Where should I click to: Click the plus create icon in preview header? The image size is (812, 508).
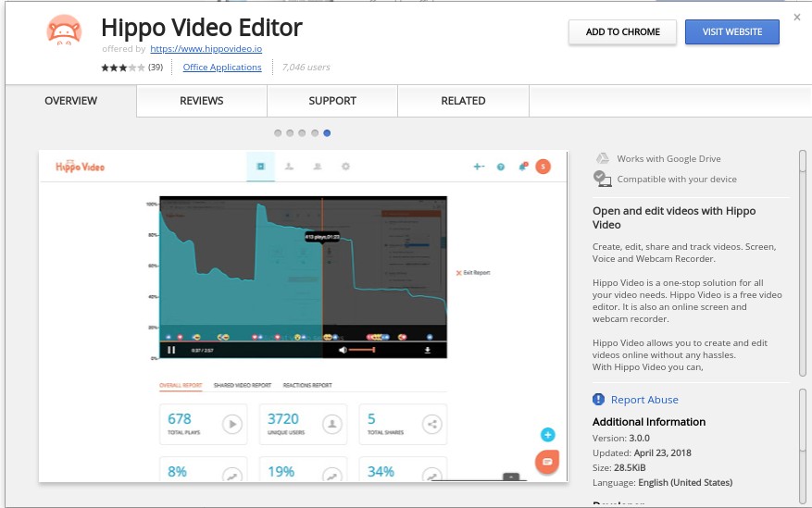[479, 167]
